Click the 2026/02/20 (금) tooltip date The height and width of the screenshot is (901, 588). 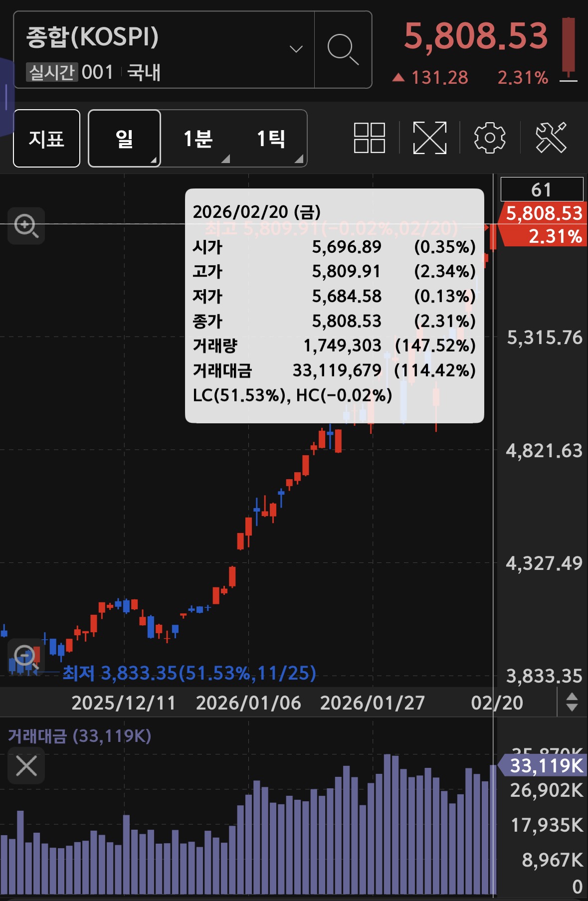point(257,212)
